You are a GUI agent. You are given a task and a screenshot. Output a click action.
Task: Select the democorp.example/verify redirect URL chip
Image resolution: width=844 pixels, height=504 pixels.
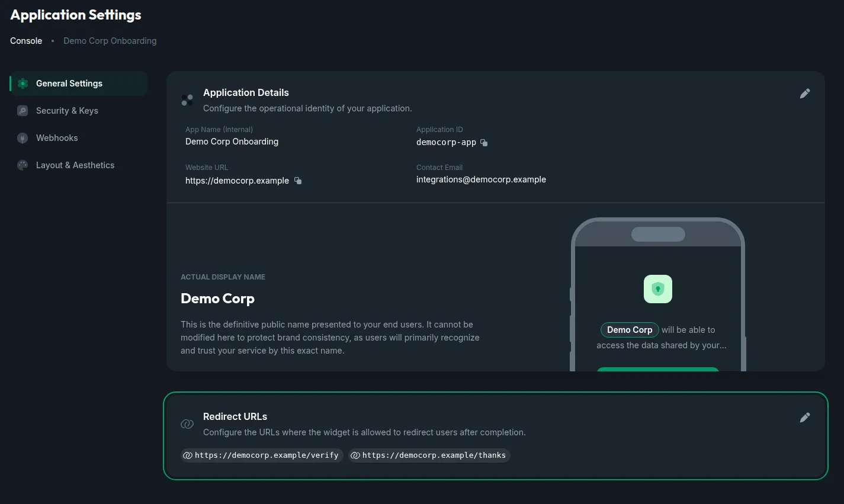(262, 455)
